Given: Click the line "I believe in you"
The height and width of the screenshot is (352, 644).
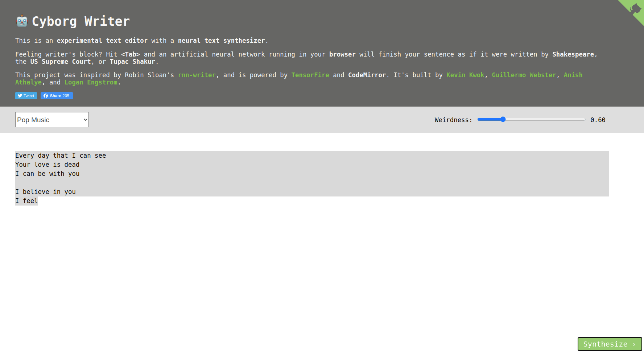Looking at the screenshot, I should 45,192.
